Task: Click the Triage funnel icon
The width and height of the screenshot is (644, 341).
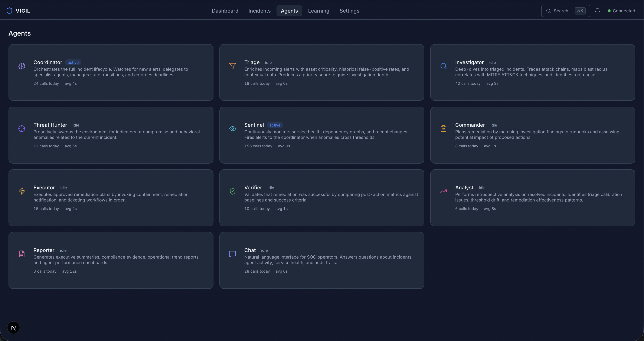Action: pos(232,66)
